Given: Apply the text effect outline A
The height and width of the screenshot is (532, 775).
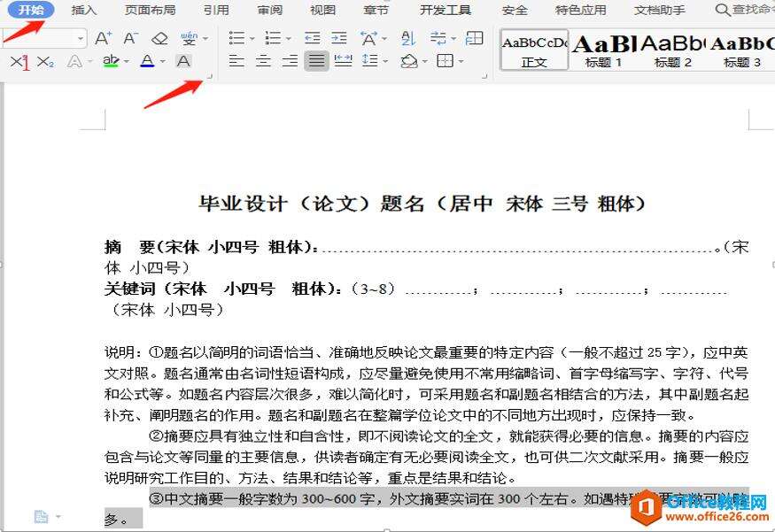Looking at the screenshot, I should (x=74, y=61).
